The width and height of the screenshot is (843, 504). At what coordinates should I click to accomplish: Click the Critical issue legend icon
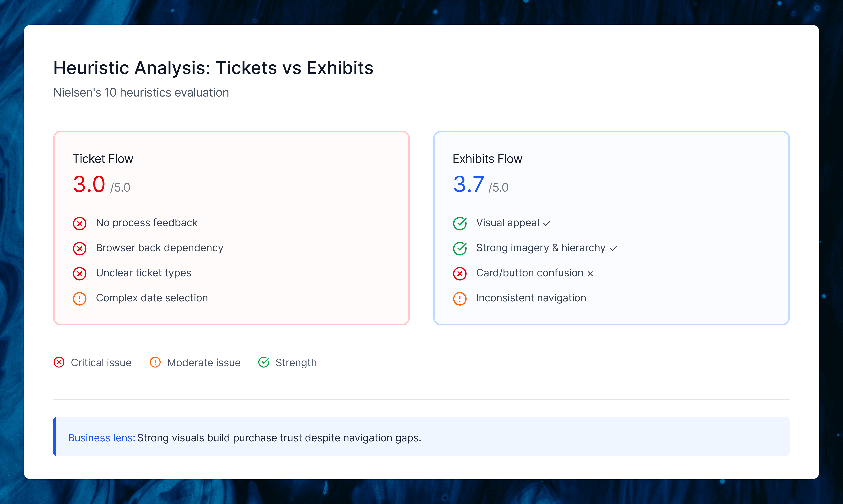(59, 362)
